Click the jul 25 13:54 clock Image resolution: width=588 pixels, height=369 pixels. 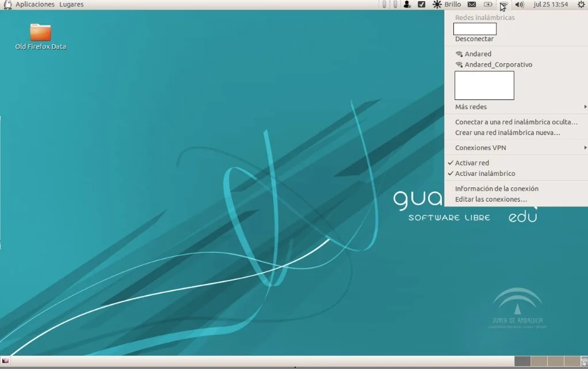pyautogui.click(x=551, y=5)
